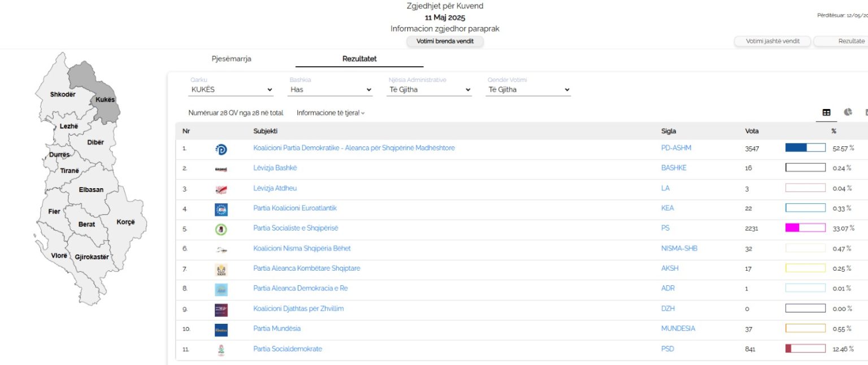Select Berat region on the map

click(x=86, y=224)
